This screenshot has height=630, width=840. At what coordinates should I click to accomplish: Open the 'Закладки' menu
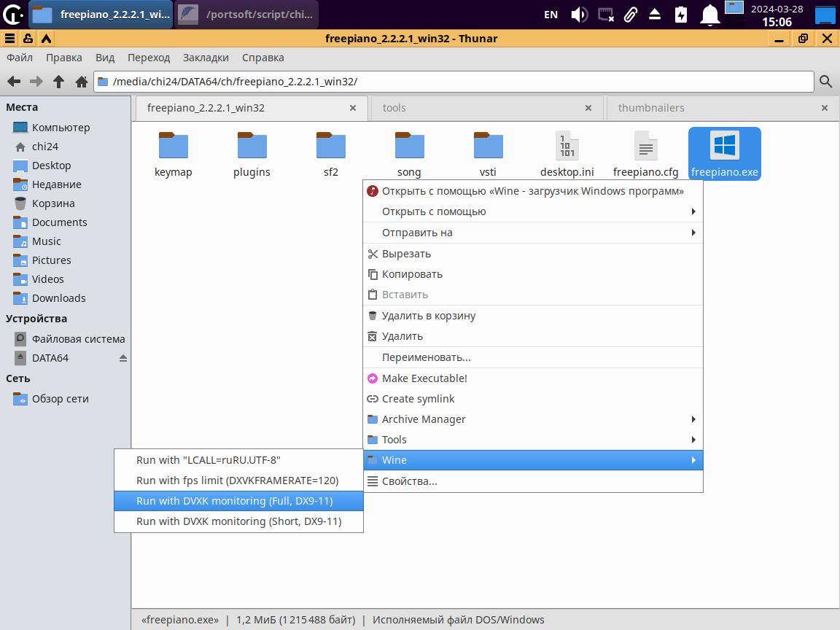click(206, 58)
